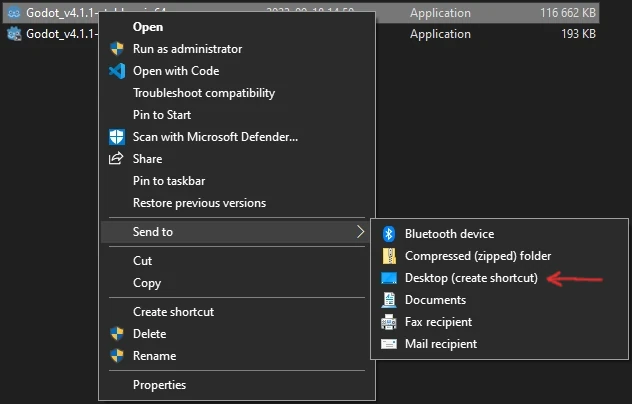Send file to Documents
The height and width of the screenshot is (404, 632).
pos(435,300)
